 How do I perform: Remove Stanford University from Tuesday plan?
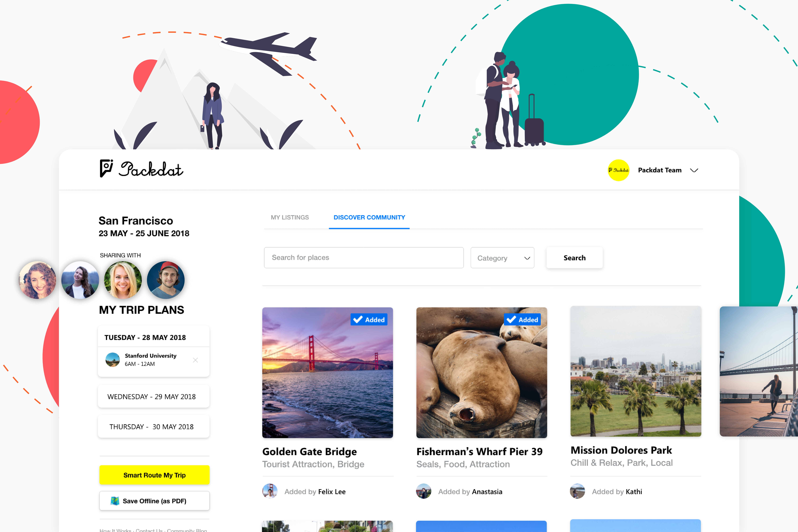click(x=195, y=360)
